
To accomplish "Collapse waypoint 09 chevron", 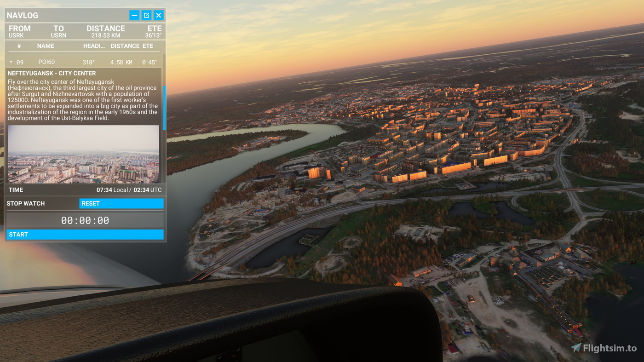I will pyautogui.click(x=11, y=62).
